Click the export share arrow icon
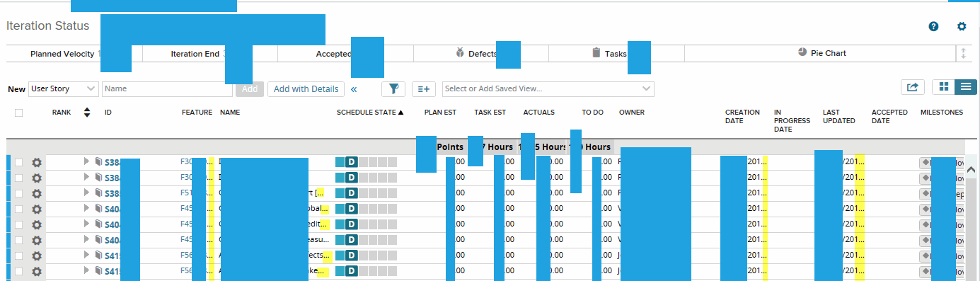The image size is (980, 281). click(x=913, y=87)
